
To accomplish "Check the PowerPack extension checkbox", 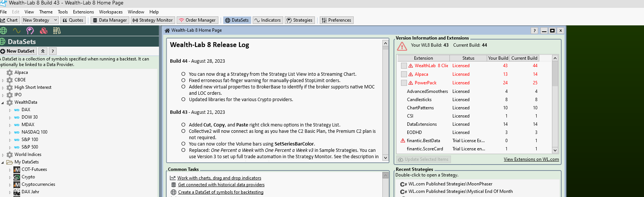I will (404, 83).
